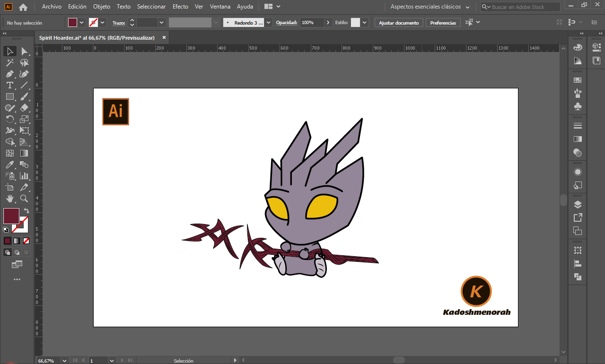Open artboard number dropdown
605x364 pixels.
click(x=112, y=361)
